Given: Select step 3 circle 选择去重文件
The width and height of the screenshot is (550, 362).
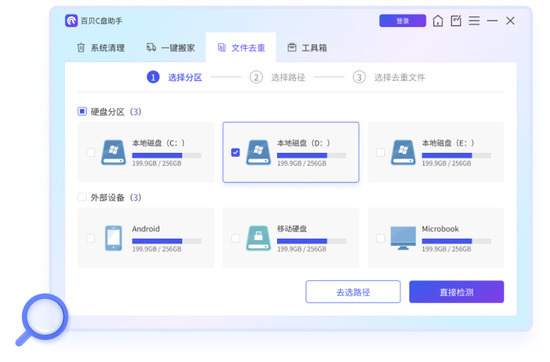Looking at the screenshot, I should (x=359, y=77).
